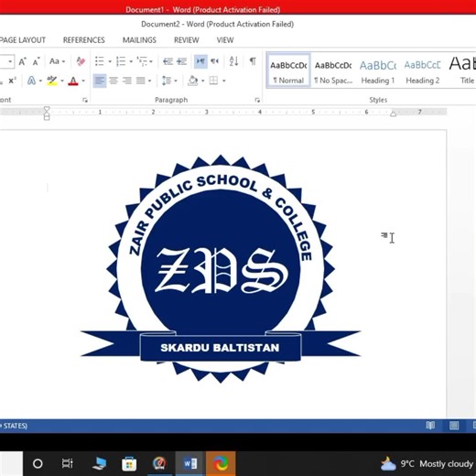Image resolution: width=476 pixels, height=476 pixels.
Task: Open the weather widget showing 9°C
Action: pyautogui.click(x=427, y=464)
